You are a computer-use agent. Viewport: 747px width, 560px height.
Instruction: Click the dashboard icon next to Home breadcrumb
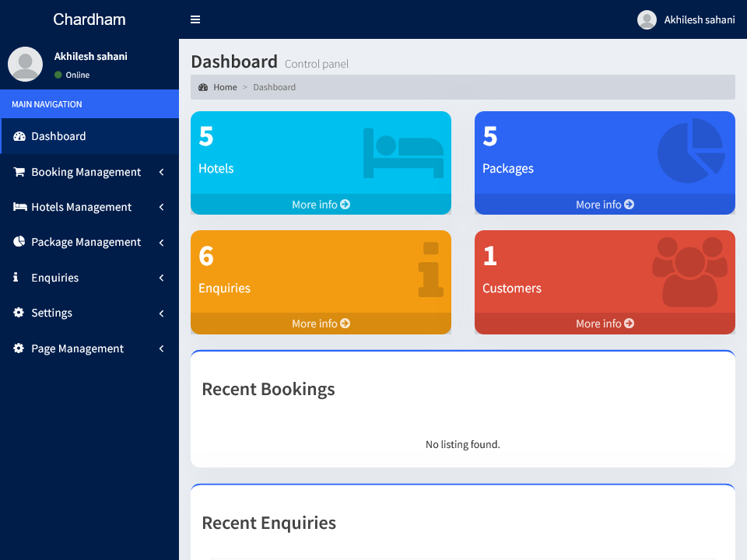[203, 87]
